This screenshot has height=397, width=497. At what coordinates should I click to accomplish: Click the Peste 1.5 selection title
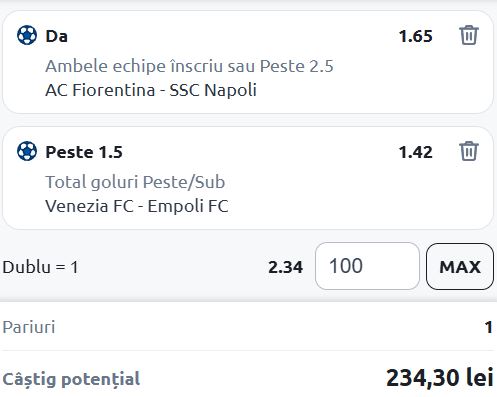tap(84, 152)
